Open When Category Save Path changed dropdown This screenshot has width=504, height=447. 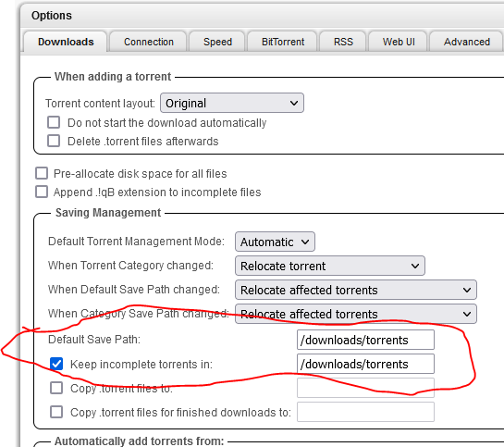tap(356, 314)
